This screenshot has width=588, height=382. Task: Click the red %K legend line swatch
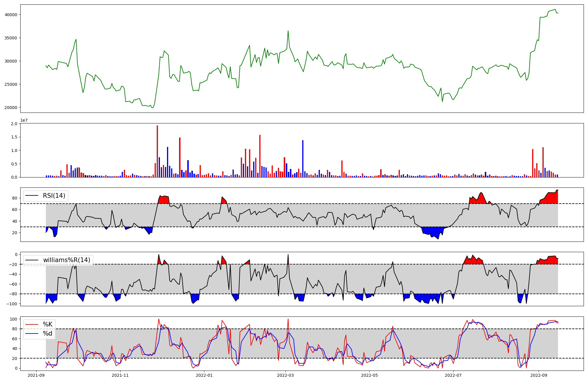32,324
